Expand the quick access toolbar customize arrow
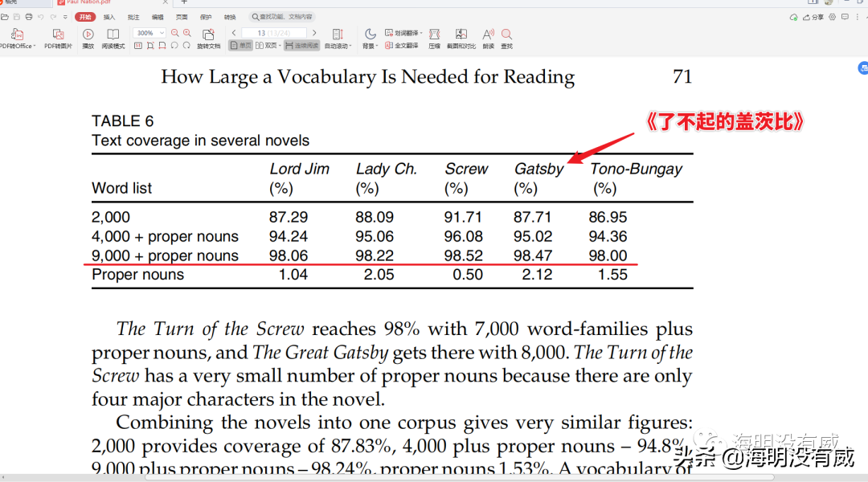The height and width of the screenshot is (482, 868). click(x=65, y=17)
